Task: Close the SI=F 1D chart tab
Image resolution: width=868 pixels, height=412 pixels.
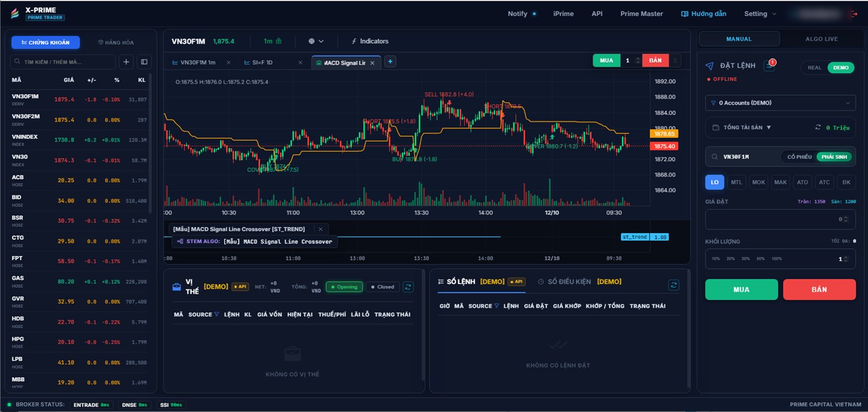Action: [x=300, y=63]
